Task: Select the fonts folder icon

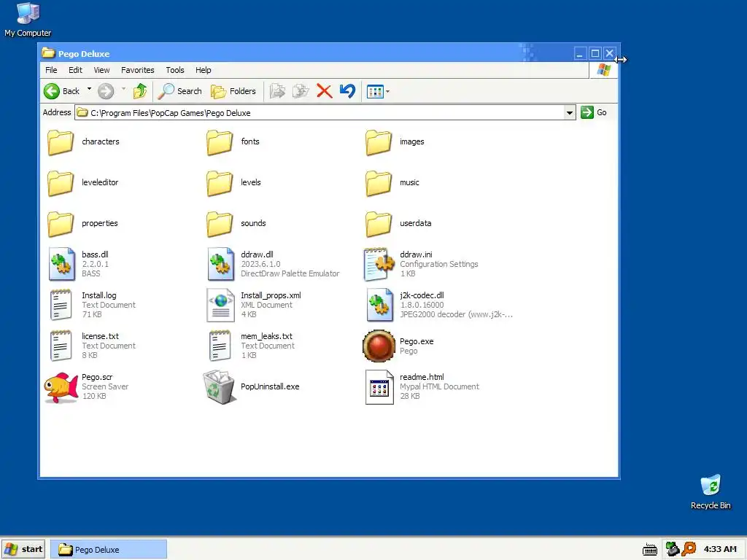Action: pos(220,142)
